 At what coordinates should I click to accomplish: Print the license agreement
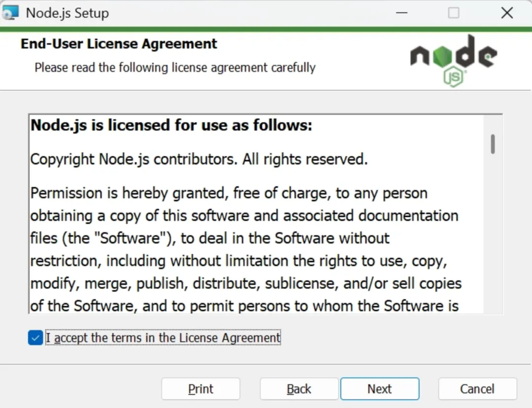[x=200, y=389]
